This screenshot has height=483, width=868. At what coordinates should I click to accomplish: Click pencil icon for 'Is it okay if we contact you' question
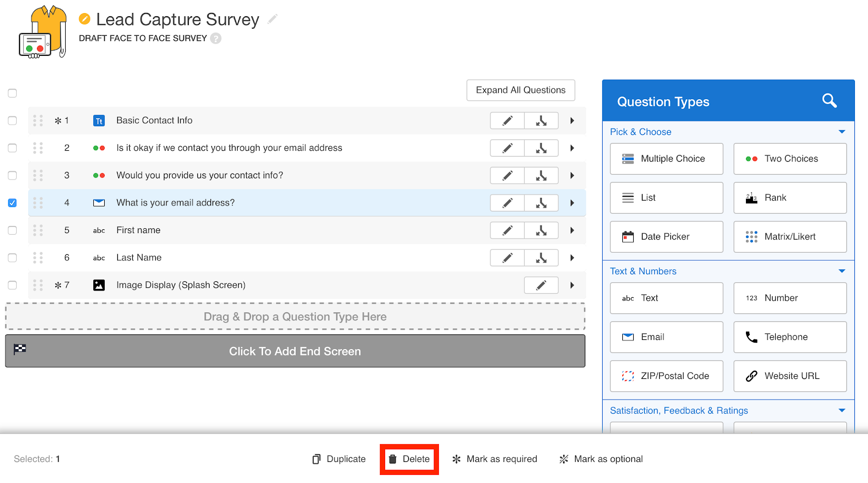pos(507,148)
